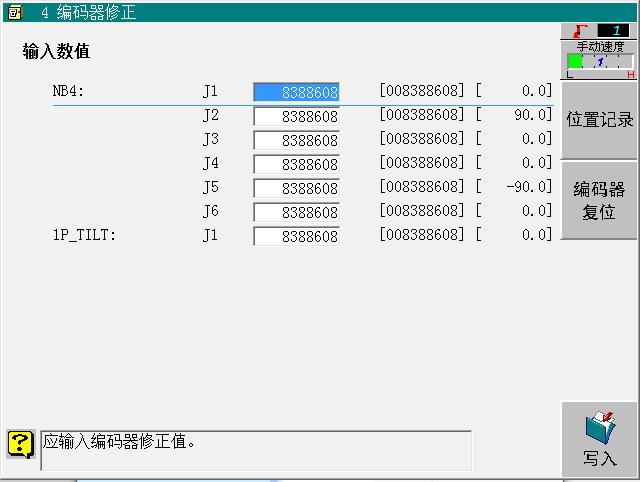Click the help message box text
This screenshot has height=482, width=640.
click(120, 442)
